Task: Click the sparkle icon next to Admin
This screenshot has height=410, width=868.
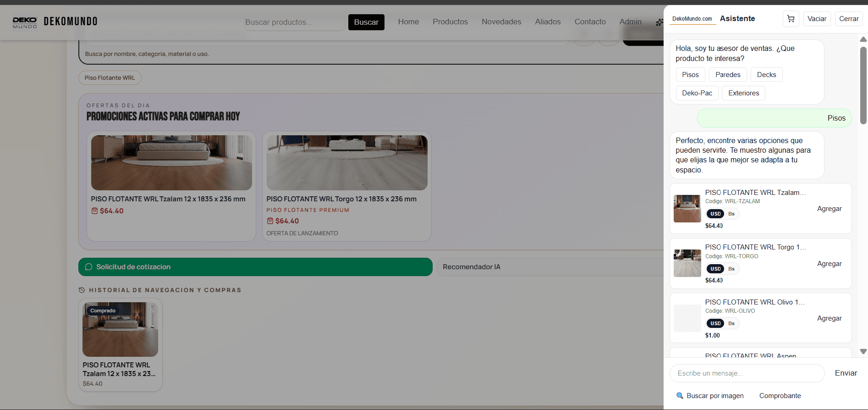Action: click(x=659, y=22)
